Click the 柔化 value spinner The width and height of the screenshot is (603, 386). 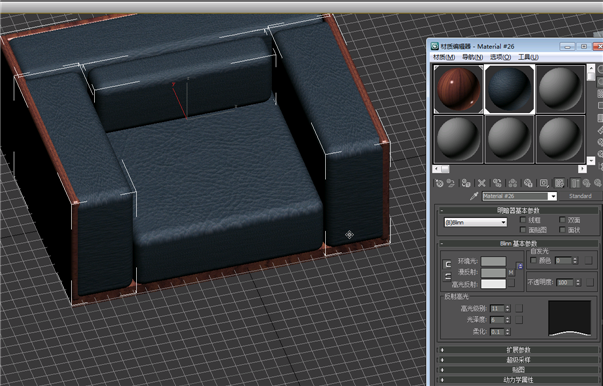(x=508, y=331)
